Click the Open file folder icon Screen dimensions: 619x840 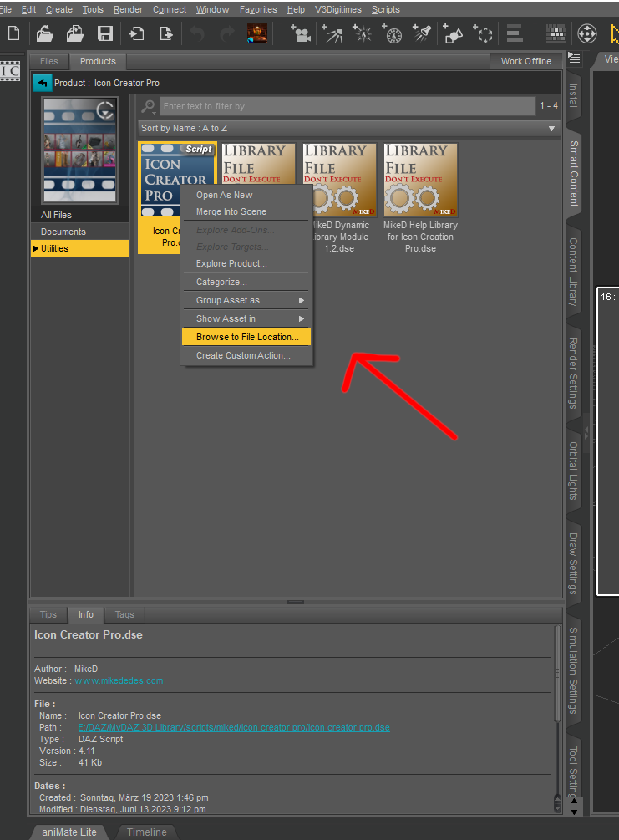click(44, 33)
